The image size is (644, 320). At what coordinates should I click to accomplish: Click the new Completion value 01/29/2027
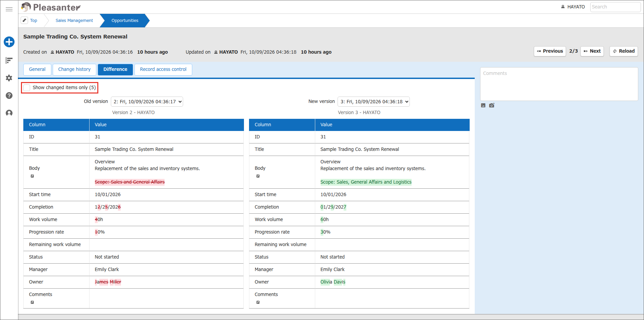333,207
